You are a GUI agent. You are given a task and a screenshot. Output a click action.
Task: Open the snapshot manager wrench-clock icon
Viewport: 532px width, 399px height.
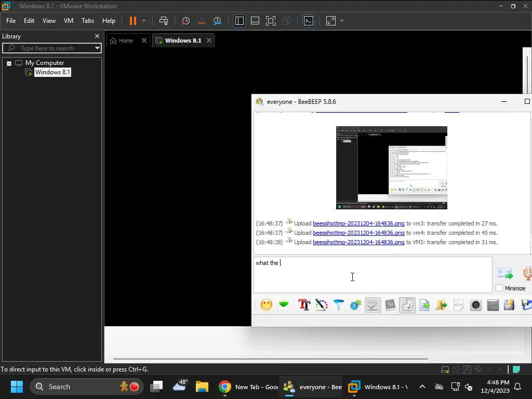tap(217, 21)
